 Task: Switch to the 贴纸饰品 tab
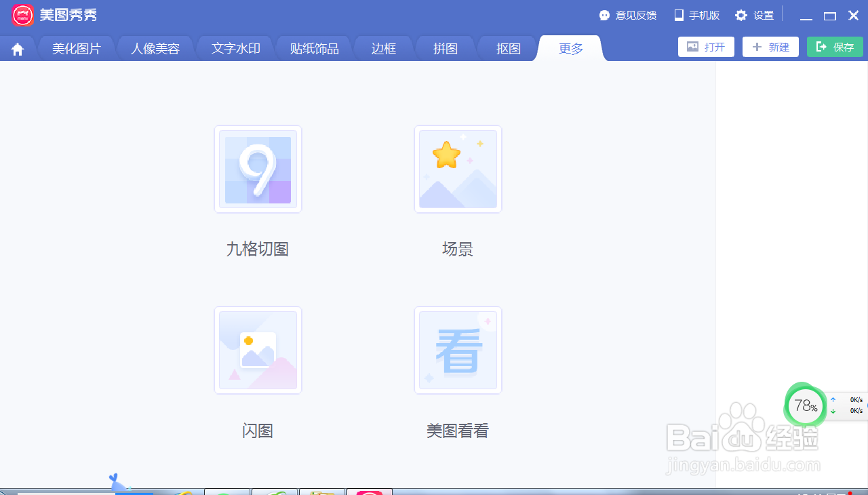315,49
